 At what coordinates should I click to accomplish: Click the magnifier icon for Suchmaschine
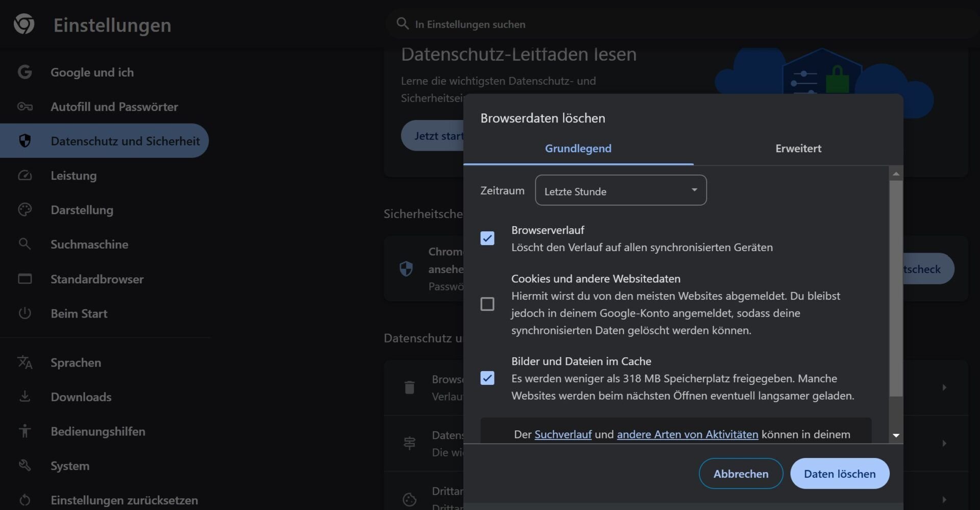24,244
